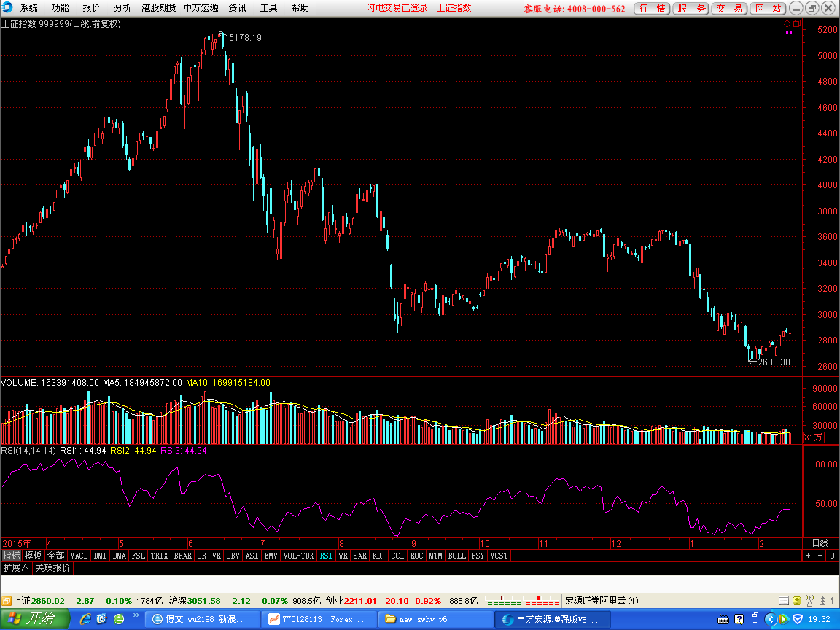Switch to the DMI indicator
Screen dimensions: 840x630
pyautogui.click(x=100, y=556)
